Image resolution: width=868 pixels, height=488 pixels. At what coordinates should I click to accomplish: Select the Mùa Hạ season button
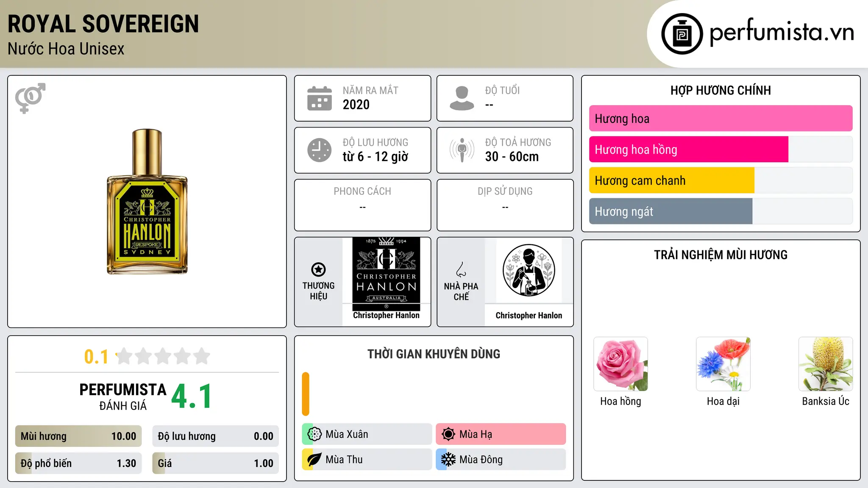coord(501,434)
